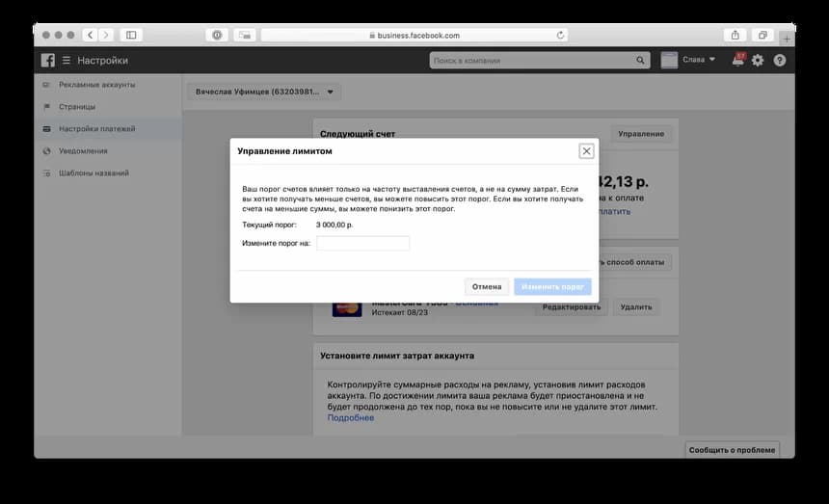Image resolution: width=829 pixels, height=504 pixels.
Task: Click Сообщить о проблеме button
Action: tap(732, 450)
